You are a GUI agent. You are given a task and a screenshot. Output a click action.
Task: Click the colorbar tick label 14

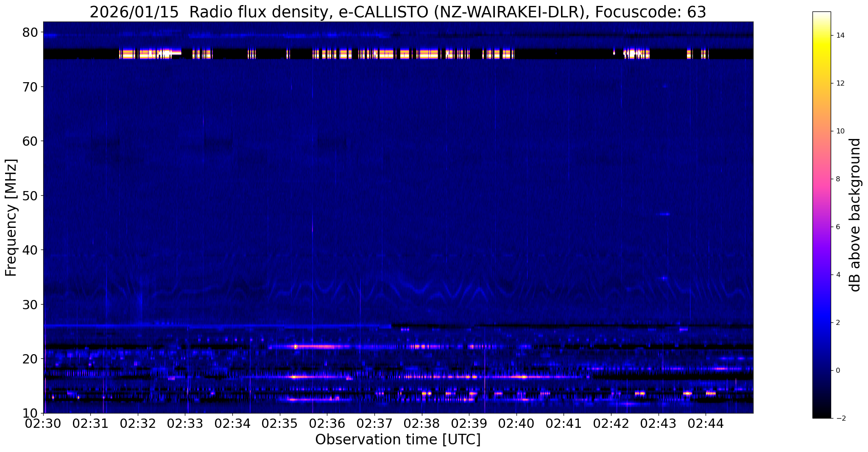click(840, 36)
